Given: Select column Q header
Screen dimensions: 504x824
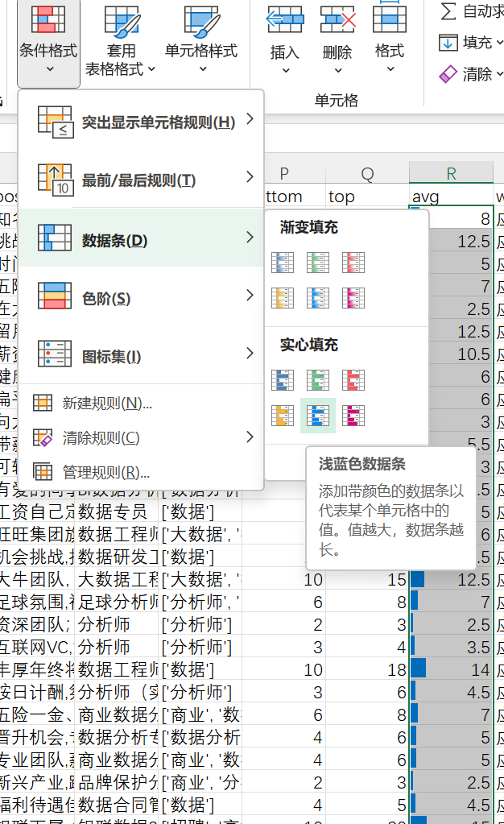Looking at the screenshot, I should 367,173.
